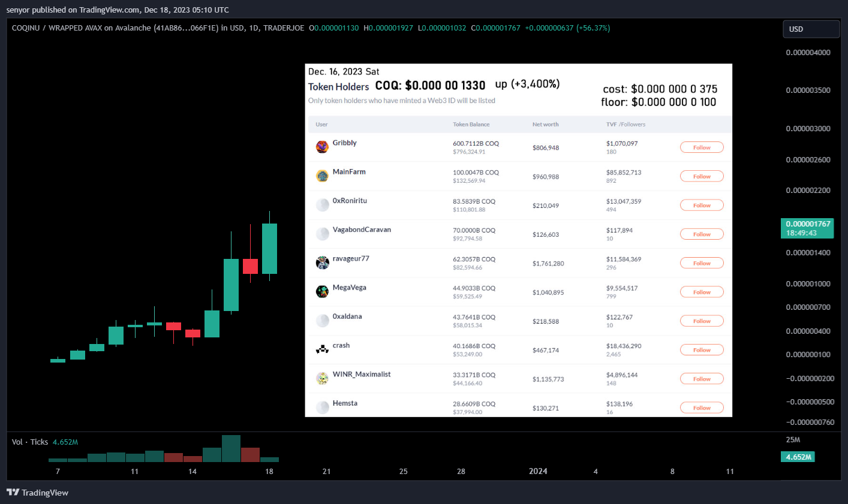
Task: Click ravageur77's avatar icon
Action: pos(322,262)
